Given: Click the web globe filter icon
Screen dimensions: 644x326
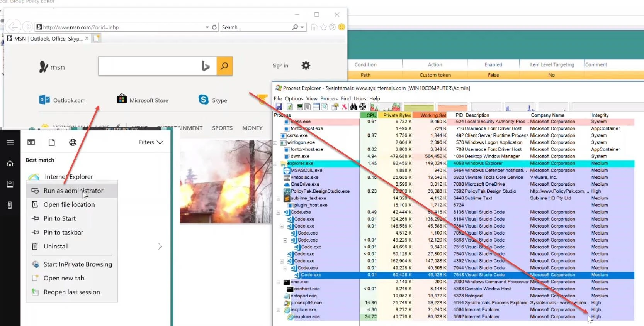Looking at the screenshot, I should point(73,142).
